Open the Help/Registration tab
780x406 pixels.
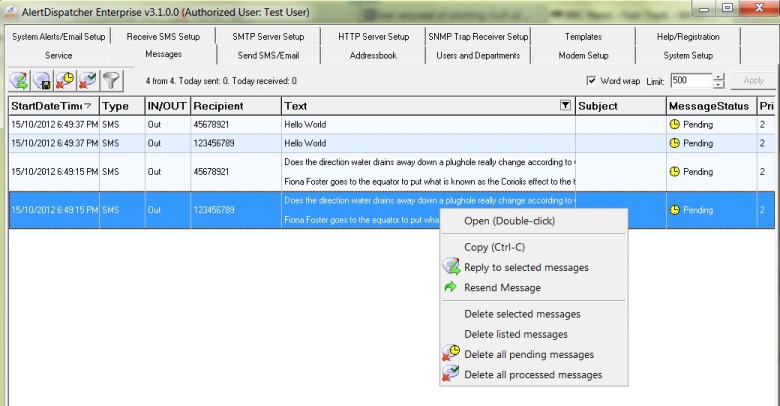tap(688, 36)
